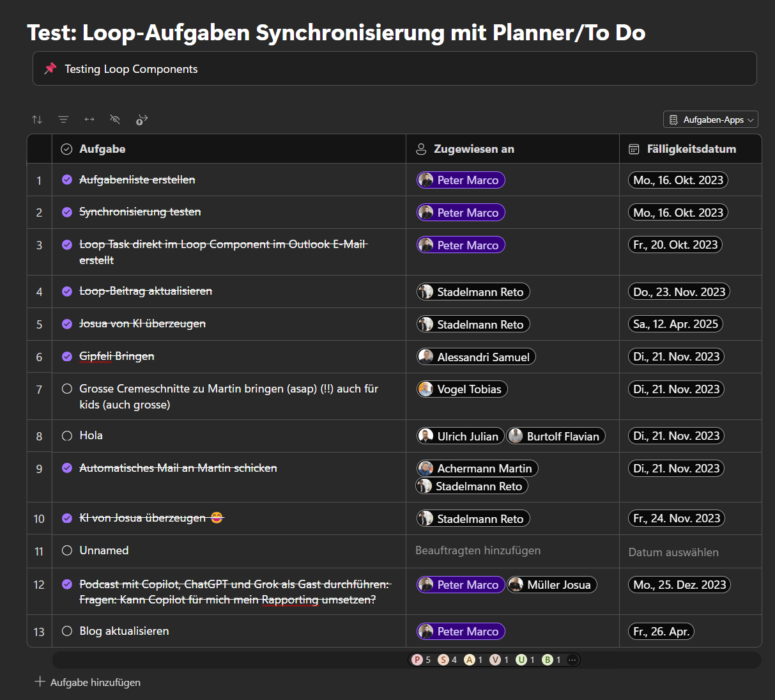This screenshot has width=775, height=700.
Task: Click the person icon in the Zugewiesen an header
Action: [x=421, y=148]
